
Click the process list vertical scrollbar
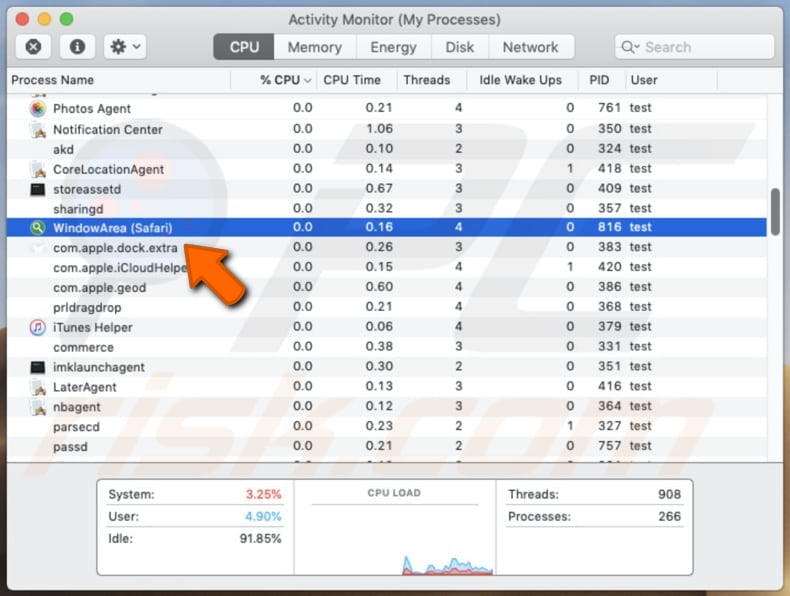[x=775, y=211]
